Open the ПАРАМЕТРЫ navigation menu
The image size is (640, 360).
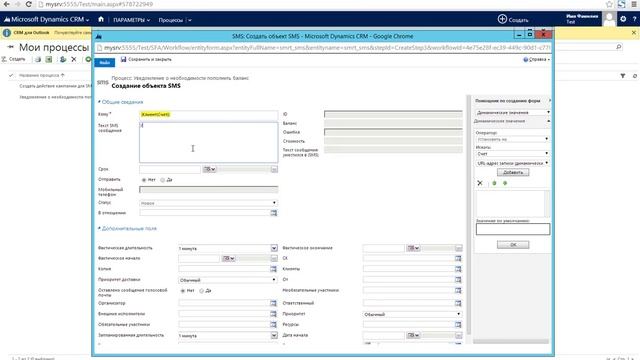click(x=131, y=20)
